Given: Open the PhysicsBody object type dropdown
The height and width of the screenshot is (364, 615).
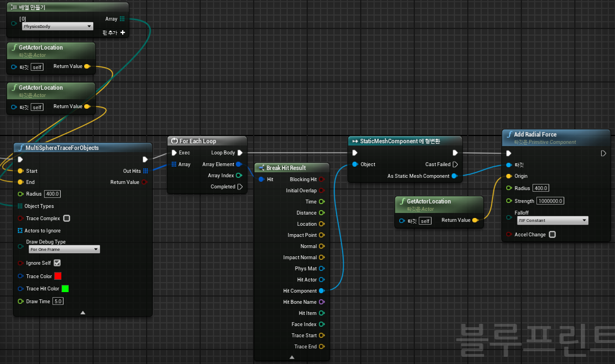Looking at the screenshot, I should pos(57,26).
